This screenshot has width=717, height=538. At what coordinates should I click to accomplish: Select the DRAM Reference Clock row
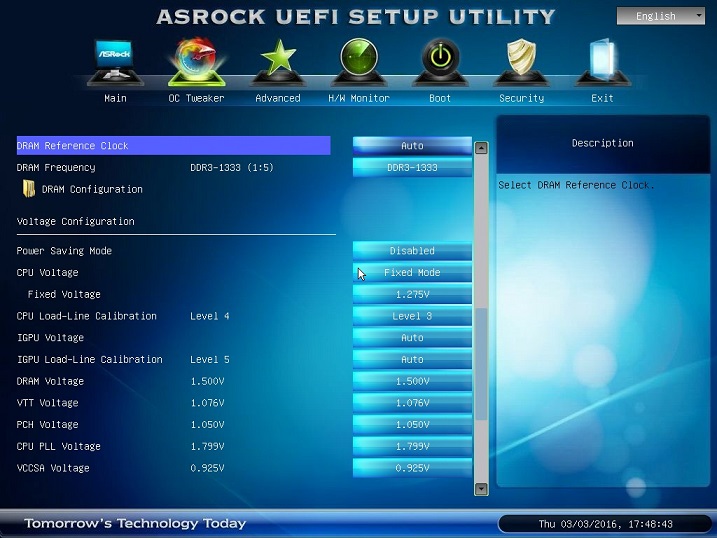173,146
